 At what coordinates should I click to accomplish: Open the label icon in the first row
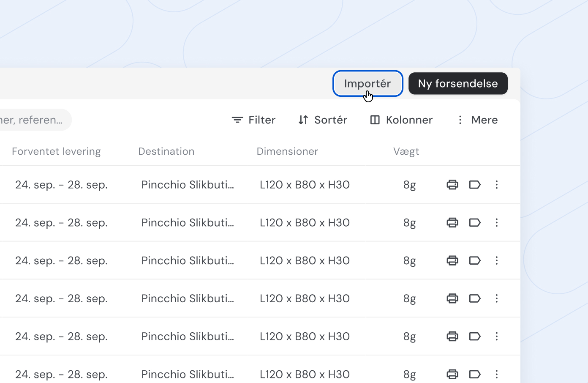(475, 185)
